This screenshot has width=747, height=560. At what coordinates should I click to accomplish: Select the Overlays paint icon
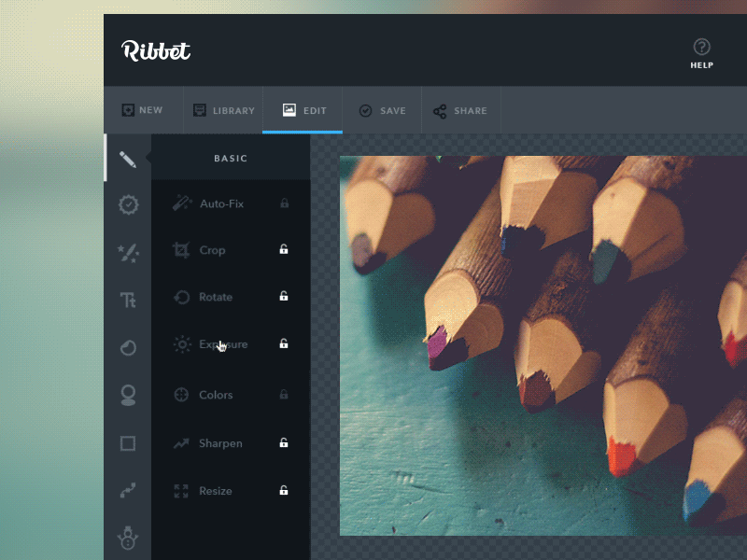pos(128,347)
